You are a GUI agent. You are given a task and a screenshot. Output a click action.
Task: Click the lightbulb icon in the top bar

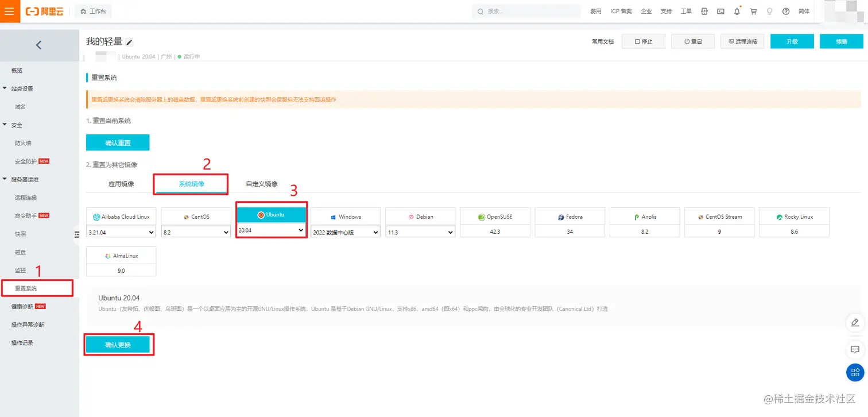770,11
